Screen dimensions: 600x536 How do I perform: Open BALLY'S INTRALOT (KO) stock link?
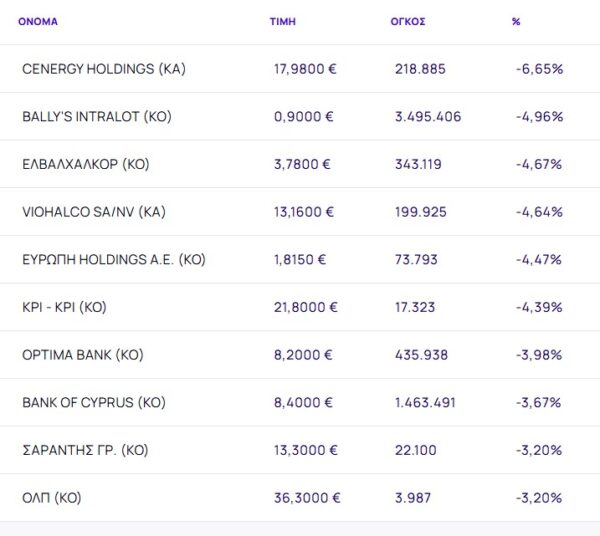point(97,117)
